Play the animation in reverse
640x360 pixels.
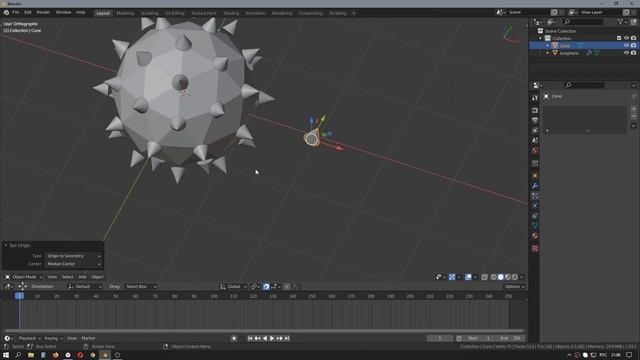pyautogui.click(x=264, y=338)
